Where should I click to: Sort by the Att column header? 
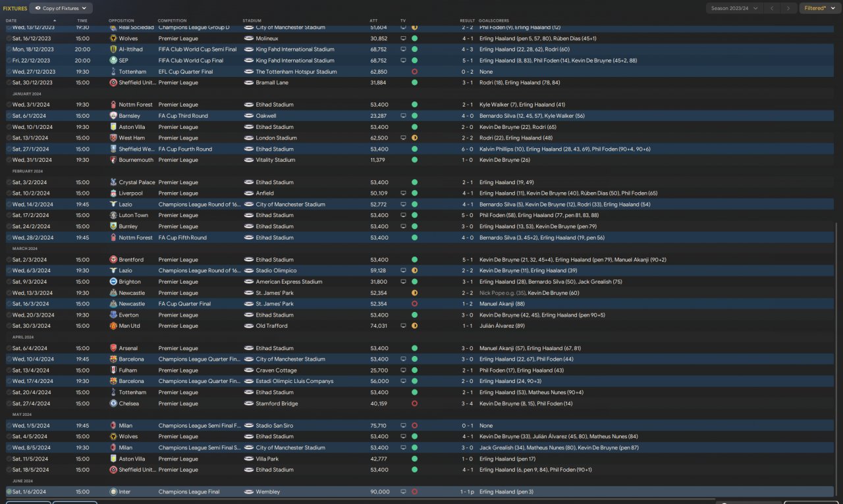tap(373, 20)
